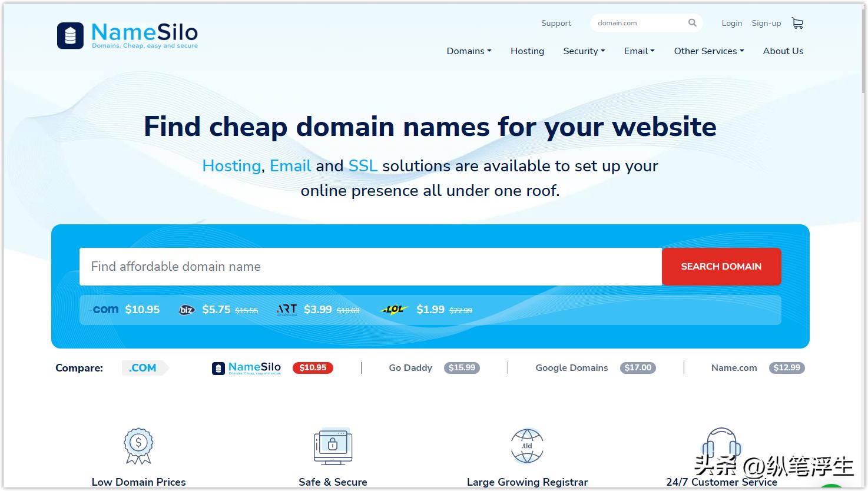Click the 'Name.com' competitor name
868x491 pixels.
(x=734, y=368)
